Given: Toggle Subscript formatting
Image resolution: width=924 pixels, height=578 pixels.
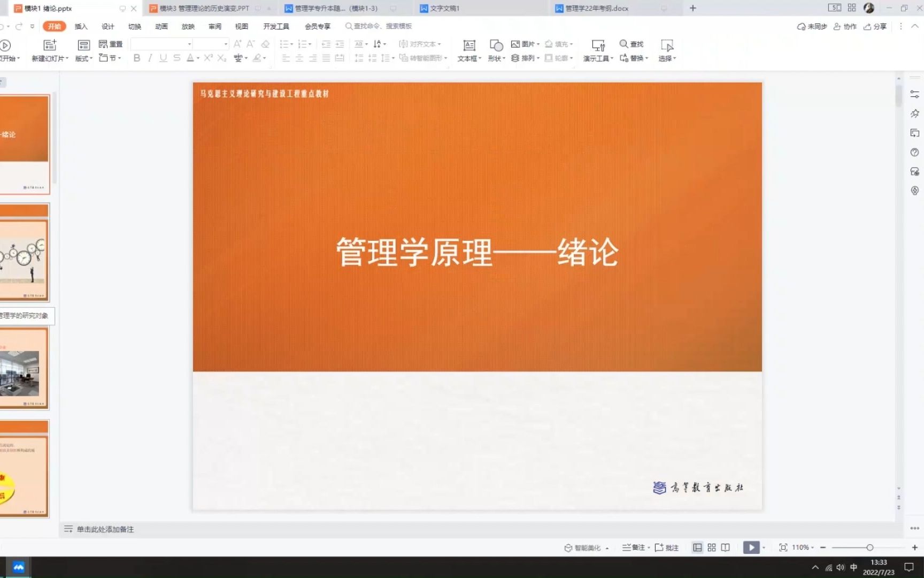Looking at the screenshot, I should pos(222,58).
